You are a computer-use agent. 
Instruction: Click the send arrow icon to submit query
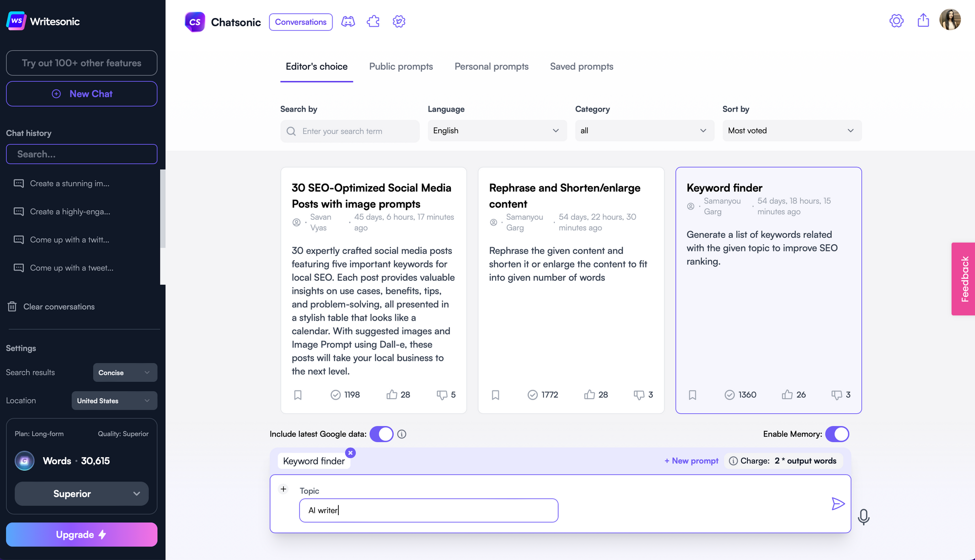click(838, 504)
